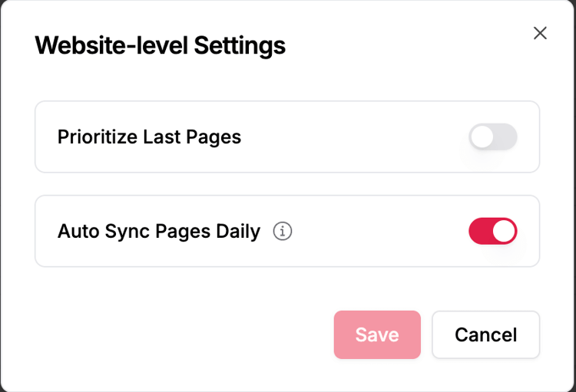Image resolution: width=576 pixels, height=392 pixels.
Task: Click empty space in Auto Sync card
Action: pyautogui.click(x=376, y=231)
